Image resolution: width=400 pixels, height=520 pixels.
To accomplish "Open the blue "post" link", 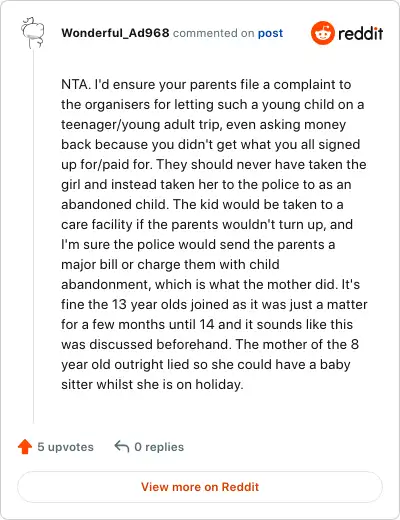I will pyautogui.click(x=270, y=33).
